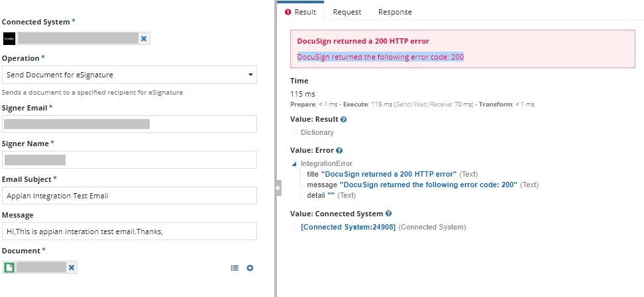Remove the connected system with its X
Screen dimensions: 644x297
[144, 38]
